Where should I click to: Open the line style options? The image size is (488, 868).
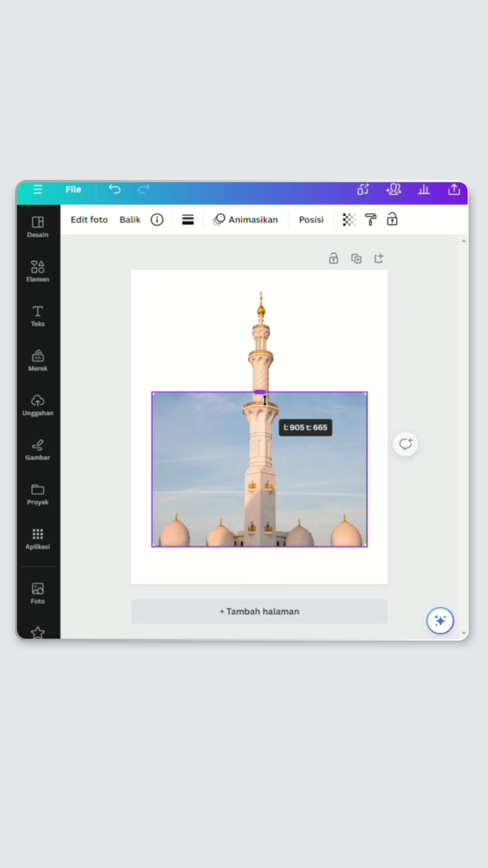[x=188, y=220]
